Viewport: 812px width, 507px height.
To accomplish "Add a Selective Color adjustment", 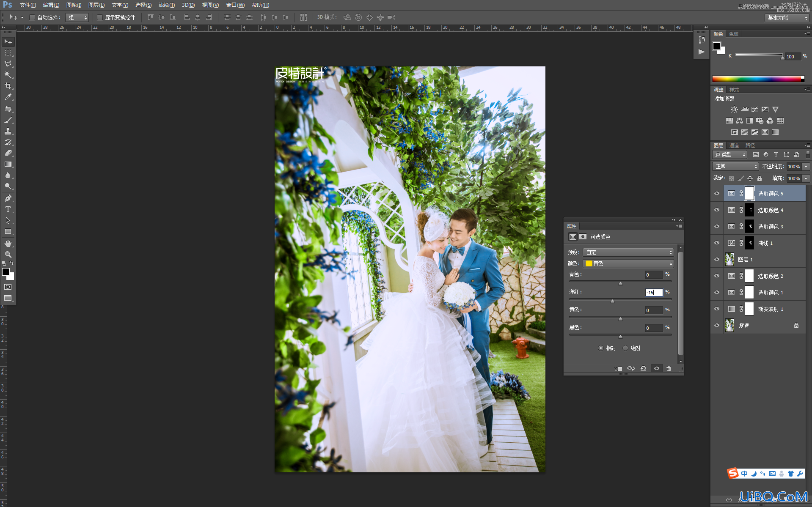I will [x=765, y=132].
